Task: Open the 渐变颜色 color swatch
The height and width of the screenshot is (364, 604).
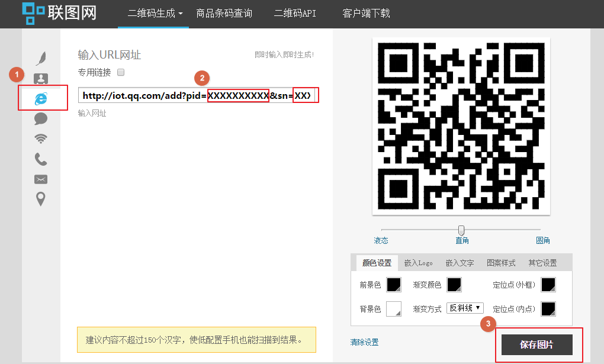Action: (454, 285)
